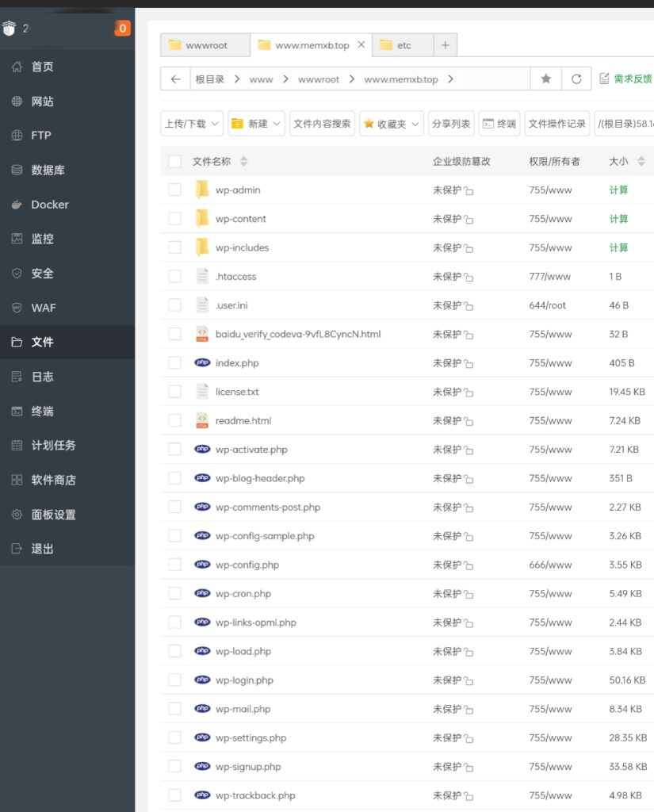This screenshot has width=654, height=812.
Task: Click the orange notification badge showing 0
Action: (122, 29)
